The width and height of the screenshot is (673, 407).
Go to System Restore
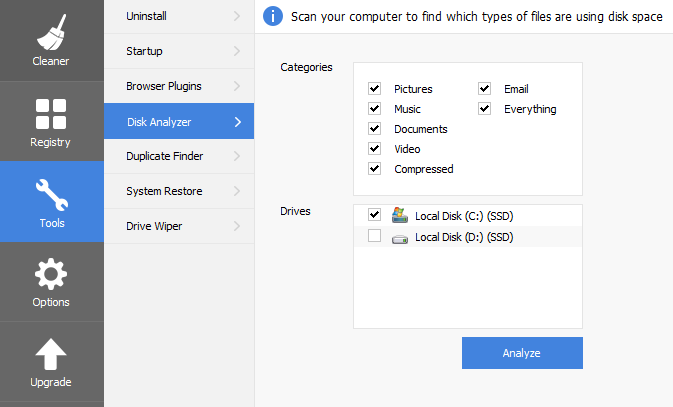pyautogui.click(x=162, y=191)
